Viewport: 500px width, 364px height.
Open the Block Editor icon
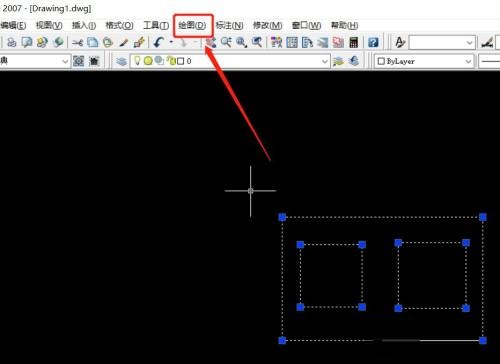tap(139, 42)
